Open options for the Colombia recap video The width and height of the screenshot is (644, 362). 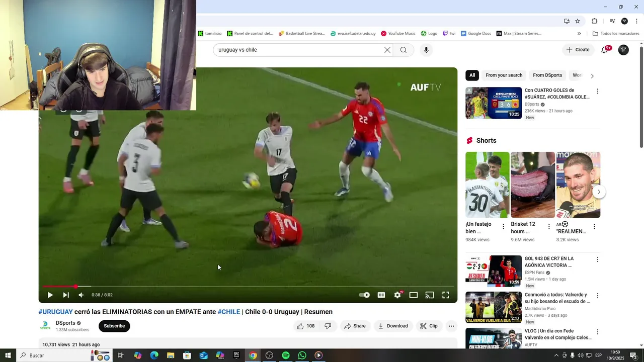tap(598, 92)
